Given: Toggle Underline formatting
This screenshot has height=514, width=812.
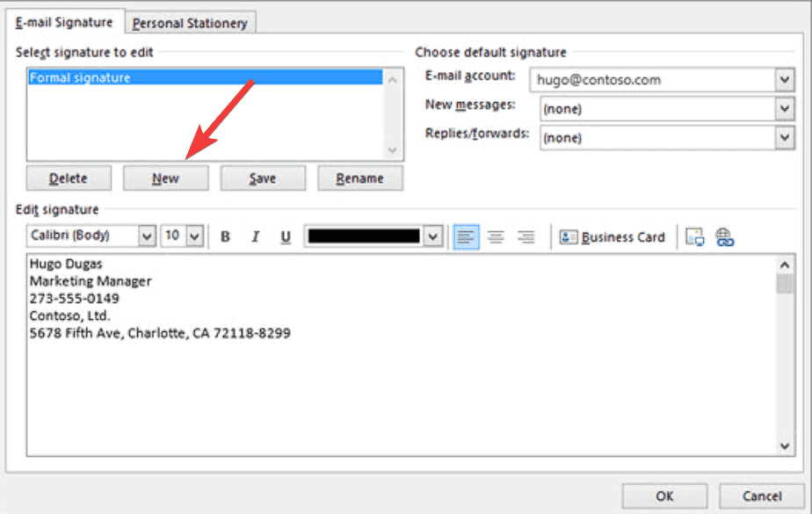Looking at the screenshot, I should 285,236.
